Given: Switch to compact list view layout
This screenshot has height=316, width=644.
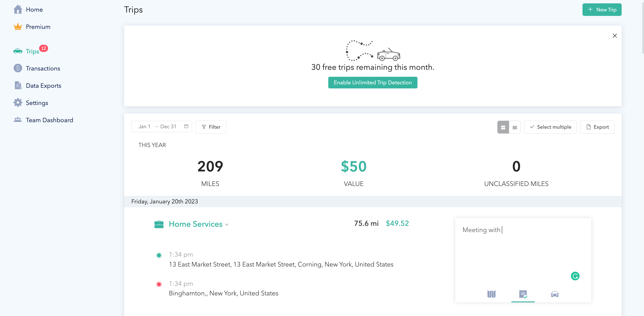Looking at the screenshot, I should 515,127.
